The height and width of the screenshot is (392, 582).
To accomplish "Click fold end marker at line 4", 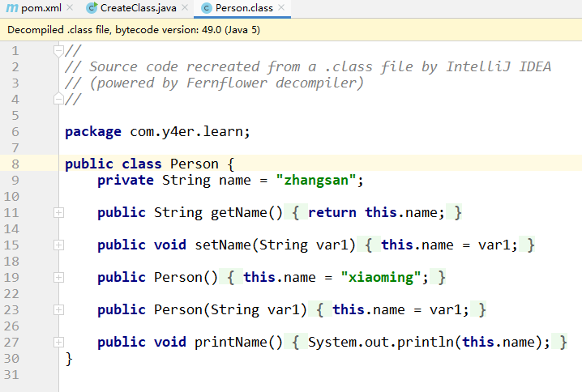I will pos(58,99).
